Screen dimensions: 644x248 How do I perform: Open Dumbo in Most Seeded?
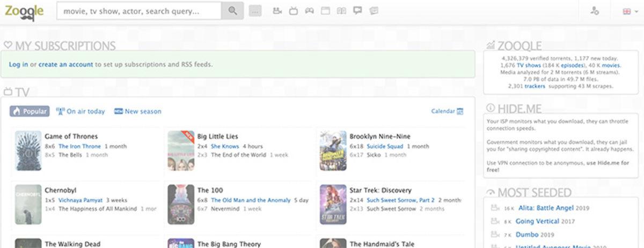pyautogui.click(x=527, y=235)
